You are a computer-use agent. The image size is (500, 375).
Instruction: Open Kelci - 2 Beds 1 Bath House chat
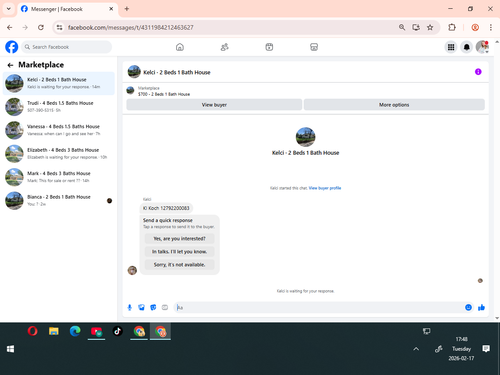(59, 83)
